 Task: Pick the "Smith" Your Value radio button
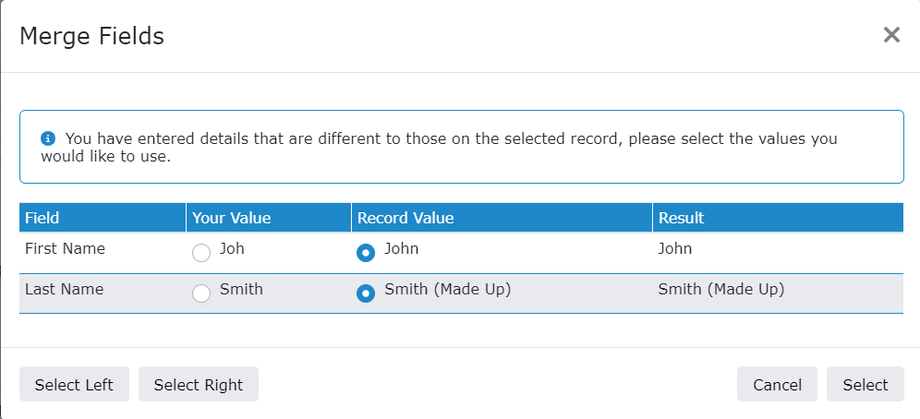201,293
